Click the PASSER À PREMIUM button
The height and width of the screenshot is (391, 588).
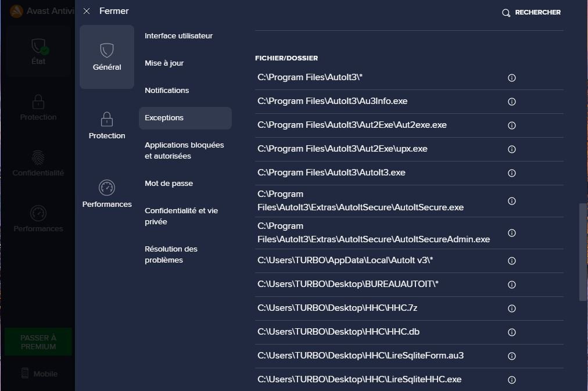coord(38,342)
